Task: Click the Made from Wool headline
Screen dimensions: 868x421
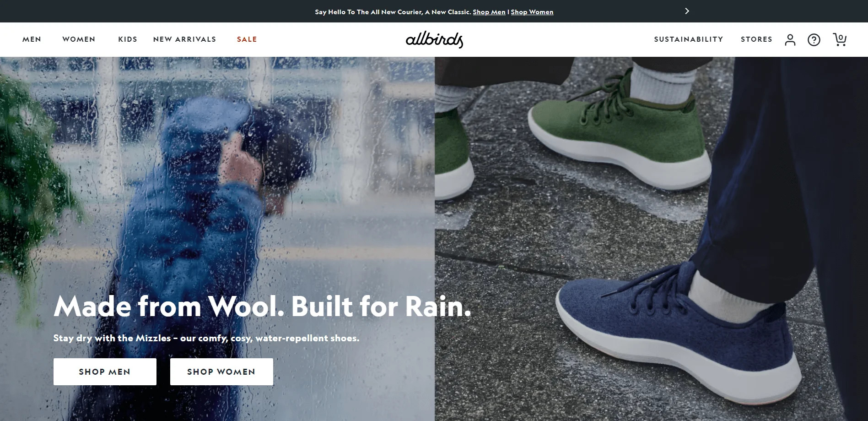Action: coord(262,306)
